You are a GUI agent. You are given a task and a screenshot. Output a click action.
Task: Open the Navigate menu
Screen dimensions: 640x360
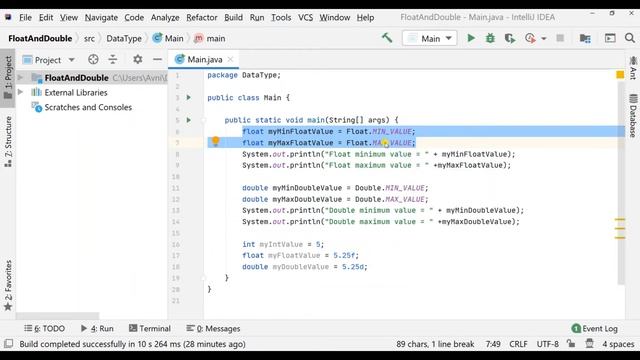click(101, 18)
